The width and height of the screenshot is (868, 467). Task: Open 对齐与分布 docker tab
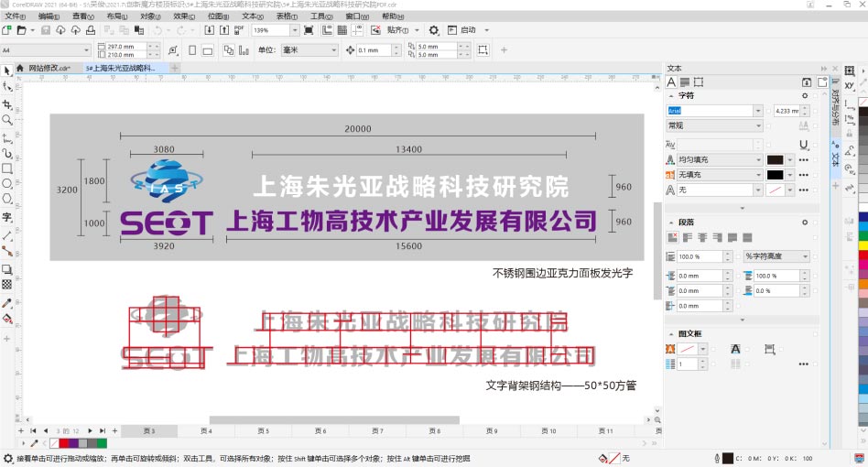pyautogui.click(x=835, y=106)
